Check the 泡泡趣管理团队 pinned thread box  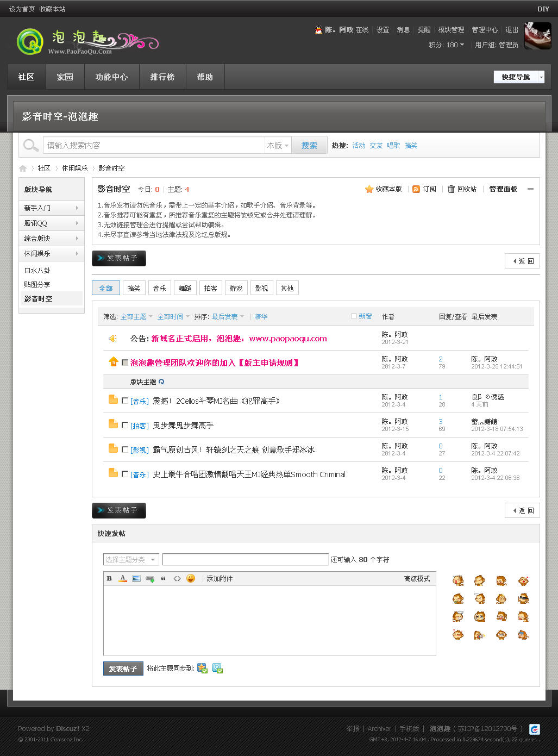coord(125,363)
